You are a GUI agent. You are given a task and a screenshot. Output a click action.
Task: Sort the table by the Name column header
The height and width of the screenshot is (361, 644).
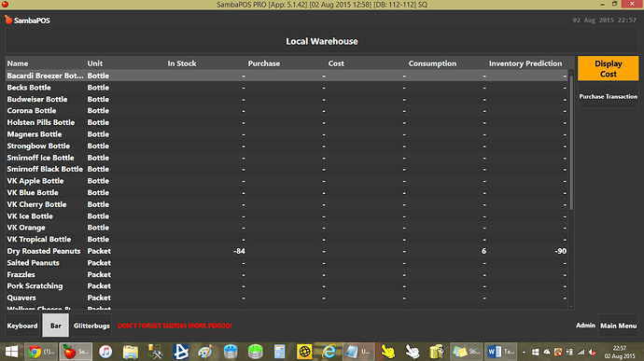pyautogui.click(x=18, y=63)
